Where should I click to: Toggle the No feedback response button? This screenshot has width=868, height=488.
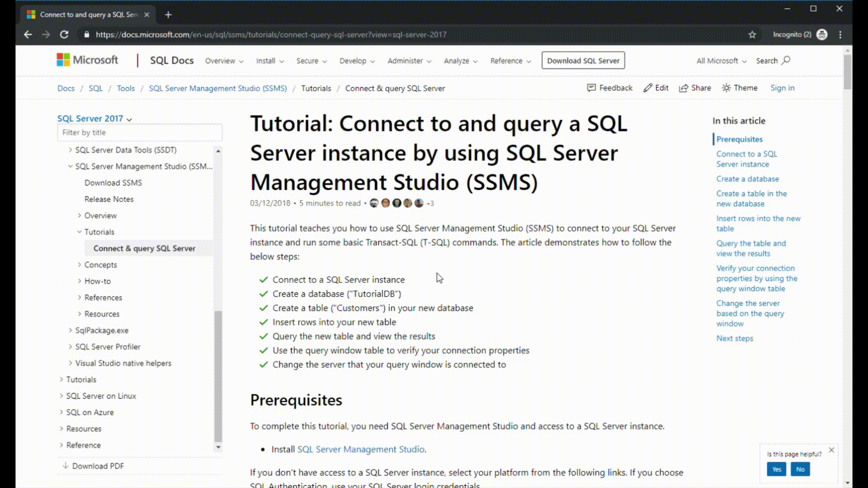pos(801,469)
